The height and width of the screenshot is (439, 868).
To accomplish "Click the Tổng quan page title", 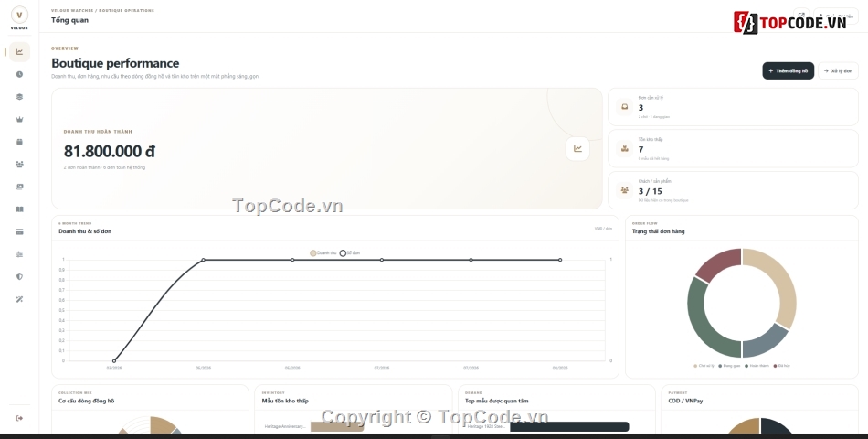I will click(69, 20).
